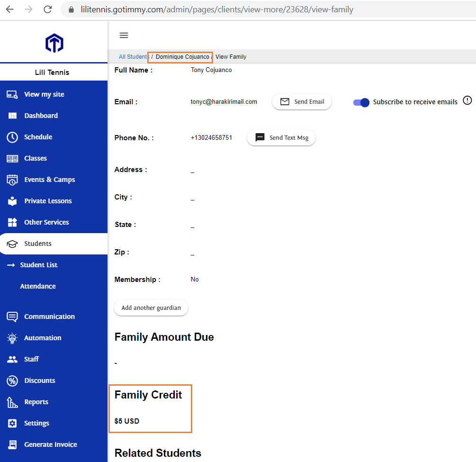Click Send Email button
476x462 pixels.
point(302,102)
